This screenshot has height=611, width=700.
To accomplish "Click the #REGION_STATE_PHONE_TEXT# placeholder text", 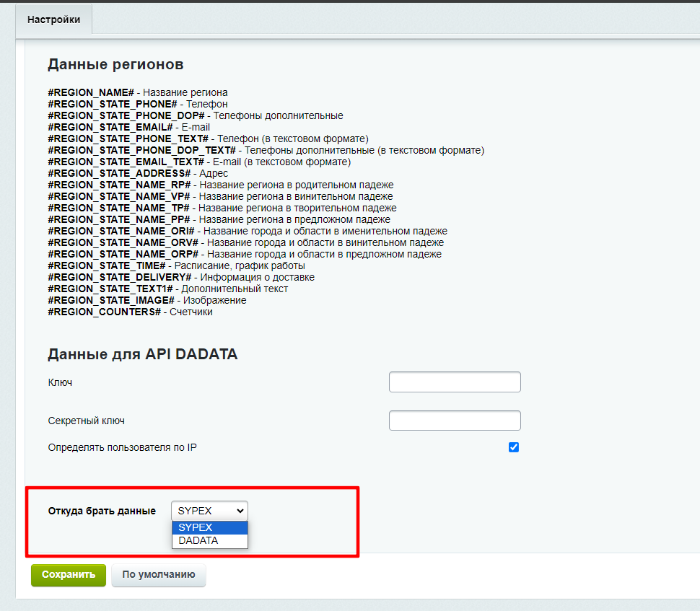I will (x=128, y=139).
